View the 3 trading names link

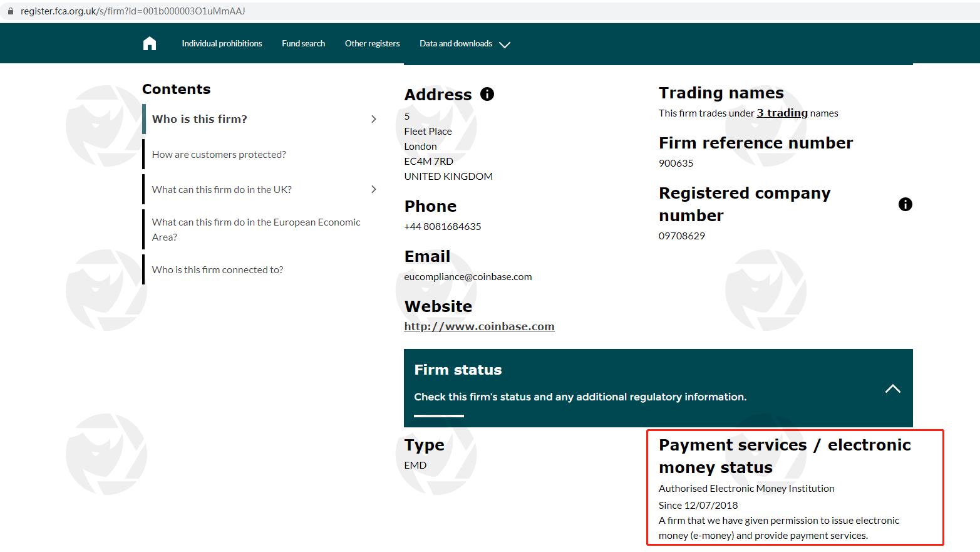(781, 113)
